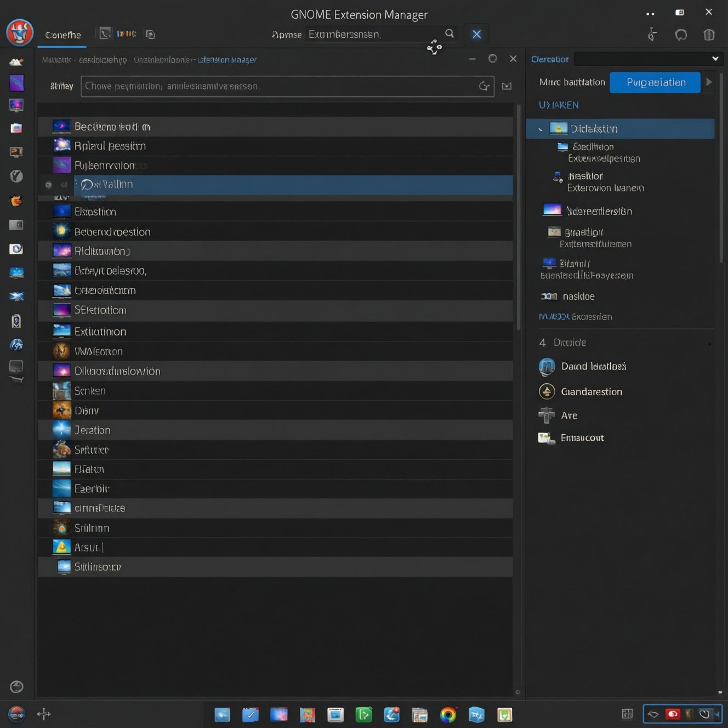
Task: Select the Extluatinon list row
Action: 275,331
